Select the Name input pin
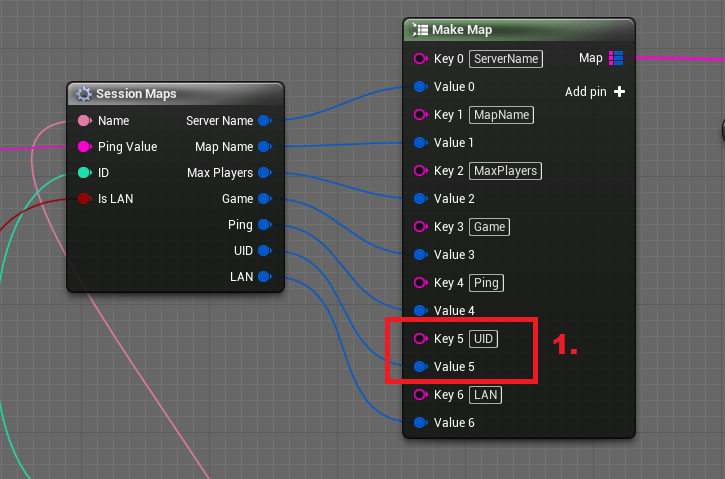Image resolution: width=725 pixels, height=479 pixels. tap(85, 121)
